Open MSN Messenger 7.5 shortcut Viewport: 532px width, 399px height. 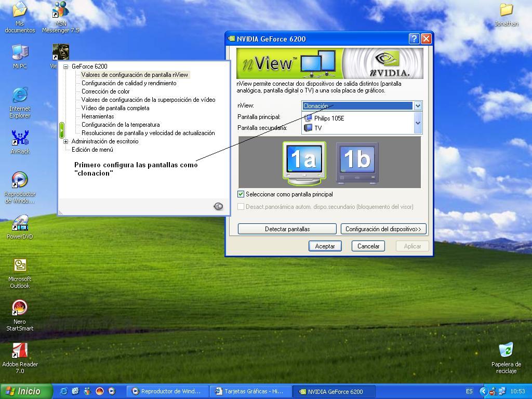(x=60, y=17)
